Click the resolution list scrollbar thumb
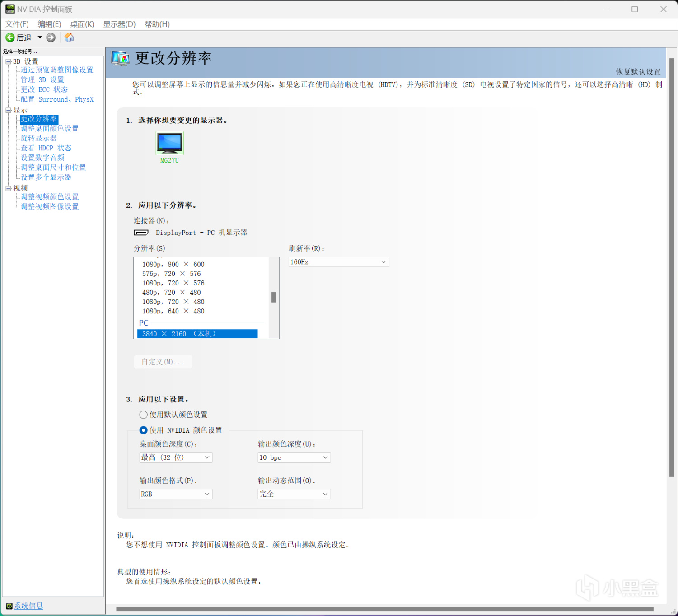The width and height of the screenshot is (678, 616). click(x=274, y=297)
